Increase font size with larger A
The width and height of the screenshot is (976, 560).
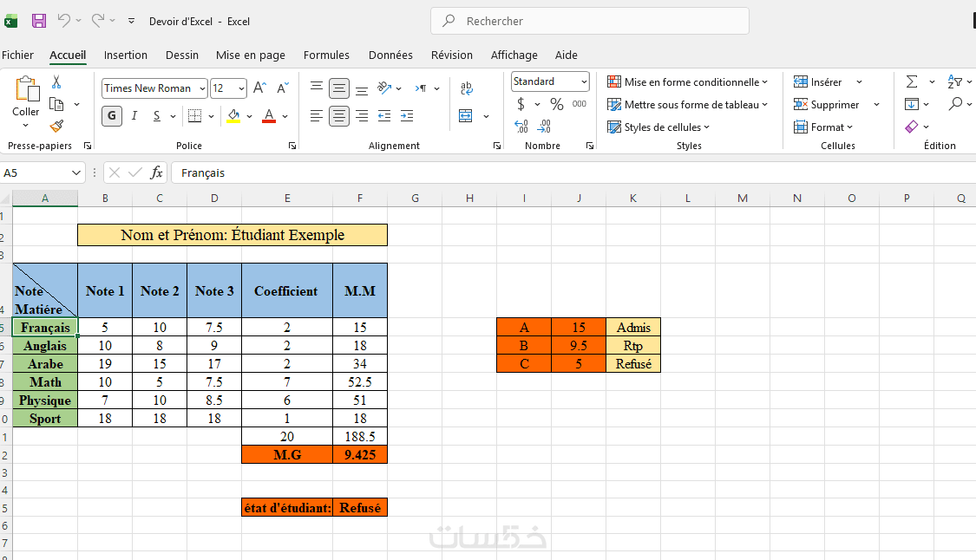pos(260,88)
